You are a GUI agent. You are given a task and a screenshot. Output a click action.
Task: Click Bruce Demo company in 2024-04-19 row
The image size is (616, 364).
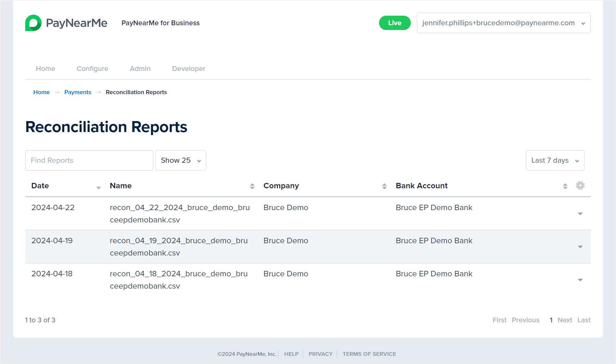[286, 241]
